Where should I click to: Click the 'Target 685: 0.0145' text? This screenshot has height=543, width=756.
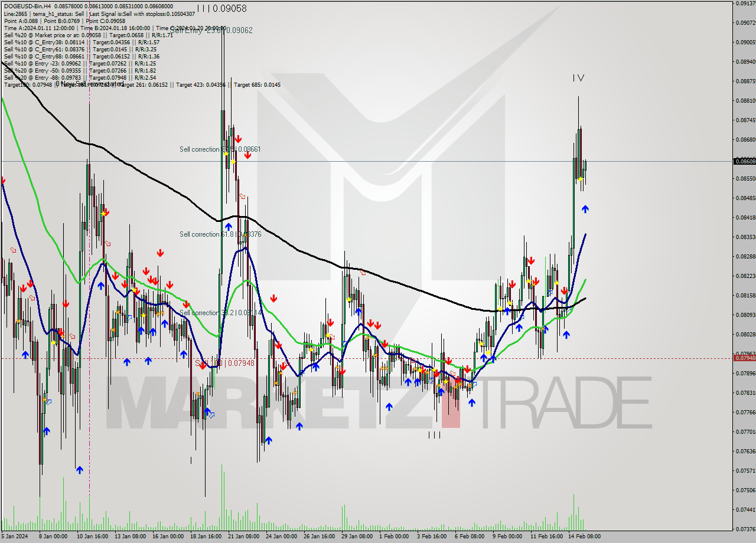pyautogui.click(x=257, y=85)
